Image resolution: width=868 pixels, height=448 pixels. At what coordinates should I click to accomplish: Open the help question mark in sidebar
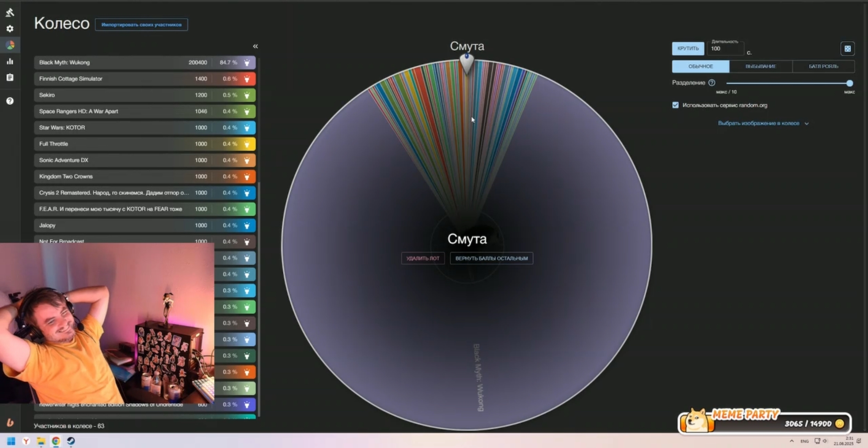[10, 101]
